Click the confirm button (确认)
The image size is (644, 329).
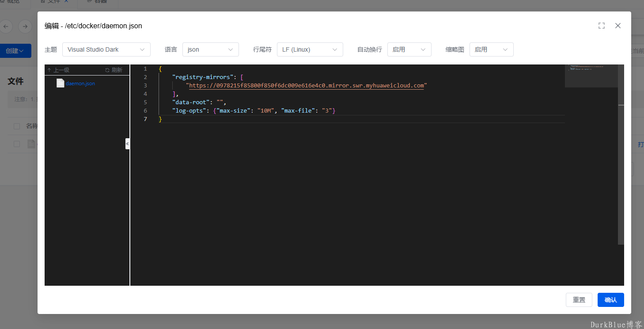[611, 300]
